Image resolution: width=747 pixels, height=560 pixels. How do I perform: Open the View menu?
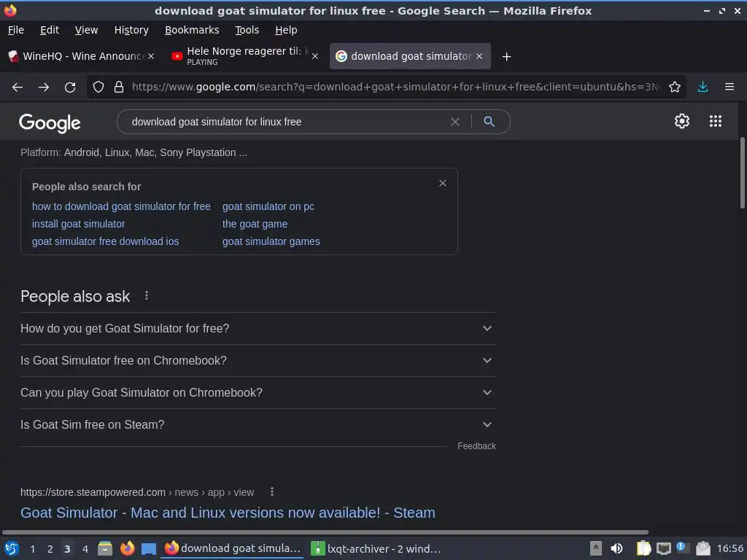[x=86, y=30]
